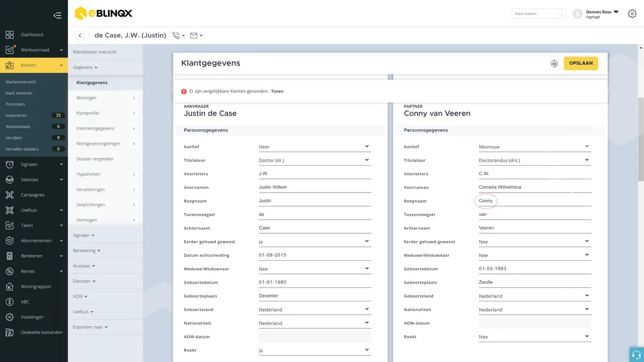Click the back arrow beside the client name
This screenshot has height=362, width=644.
pyautogui.click(x=80, y=35)
